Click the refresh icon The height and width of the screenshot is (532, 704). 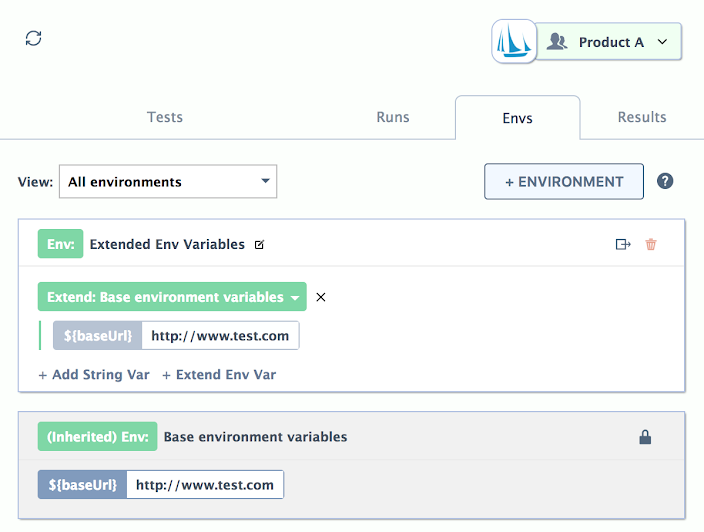(33, 38)
